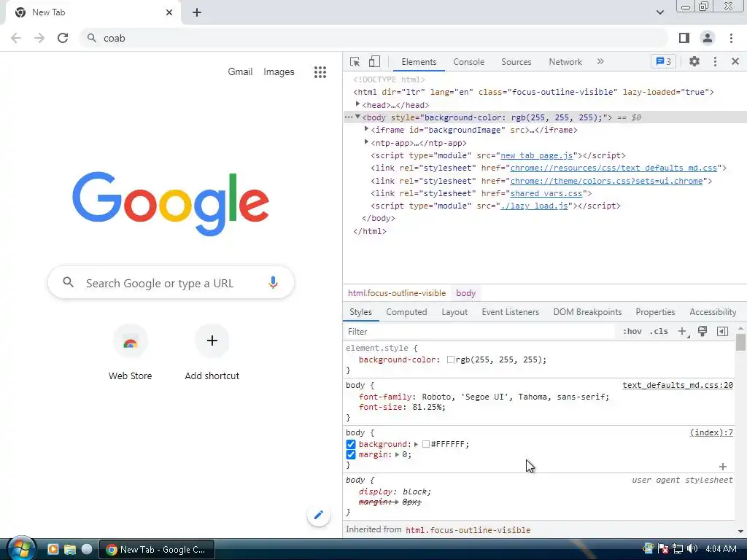This screenshot has height=560, width=747.
Task: Click the New style rule plus icon
Action: click(x=683, y=332)
